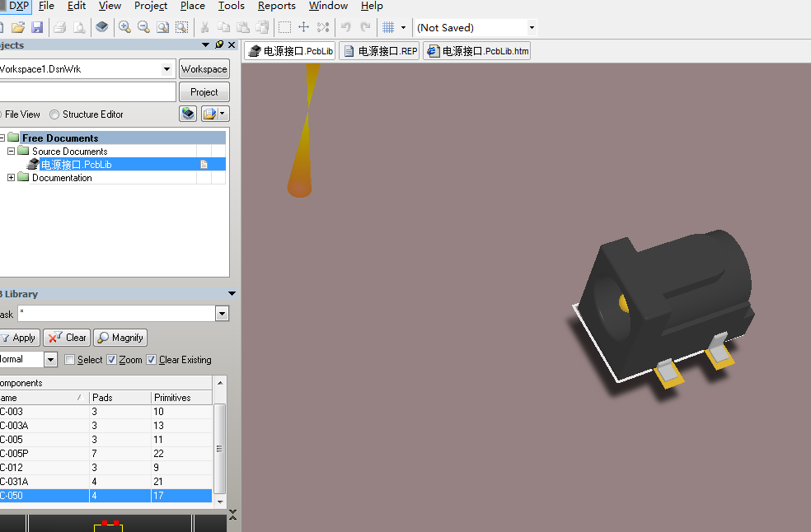Sort by the Primitives column header
This screenshot has width=811, height=532.
[181, 398]
